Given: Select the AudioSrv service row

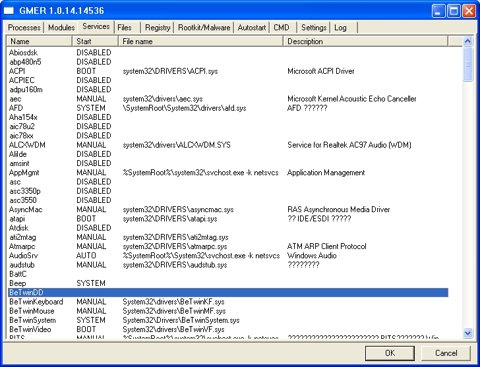Looking at the screenshot, I should [x=228, y=256].
